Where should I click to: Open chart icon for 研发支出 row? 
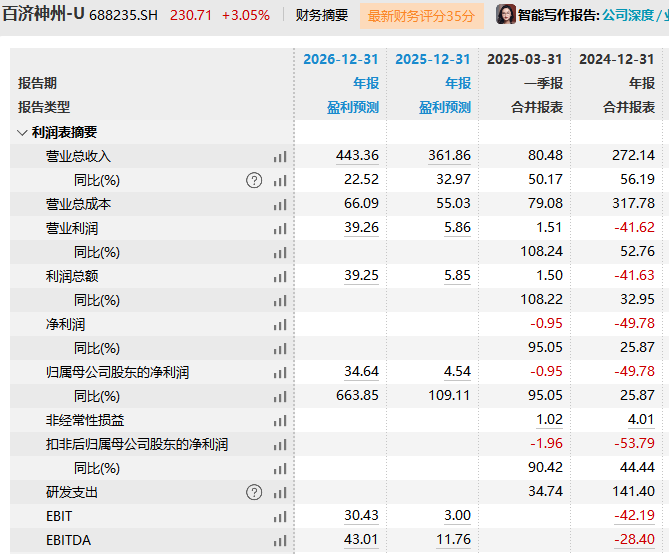tap(280, 493)
